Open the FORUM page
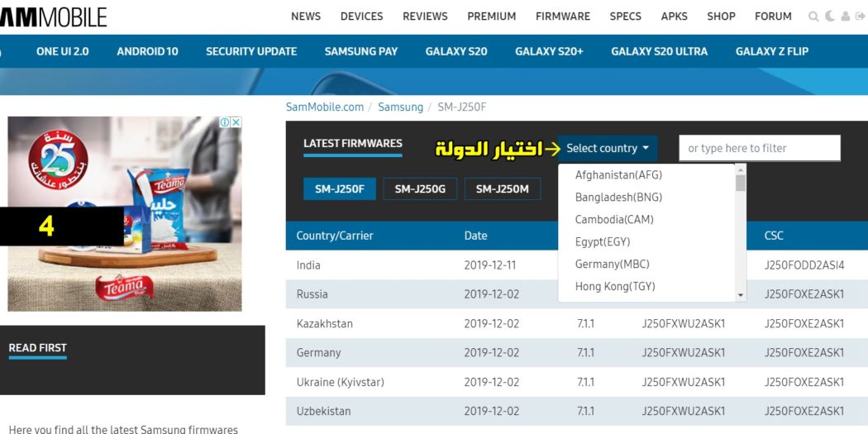This screenshot has width=868, height=434. point(773,17)
